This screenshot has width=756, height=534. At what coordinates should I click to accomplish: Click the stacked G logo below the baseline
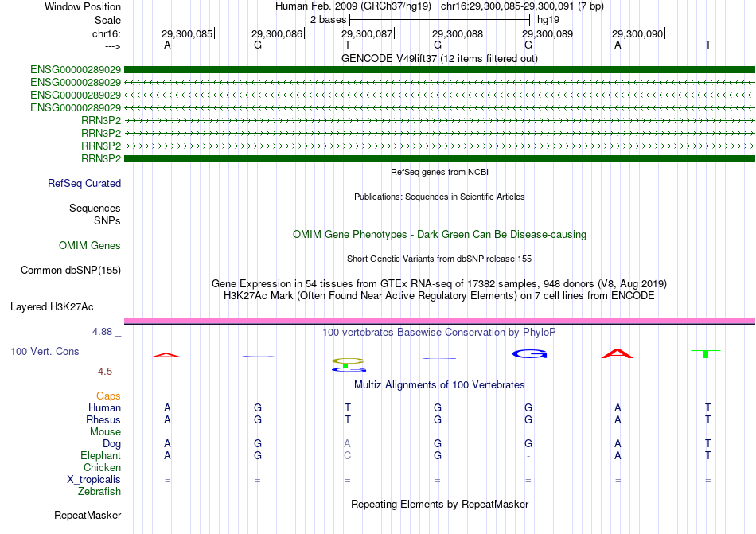pos(349,369)
